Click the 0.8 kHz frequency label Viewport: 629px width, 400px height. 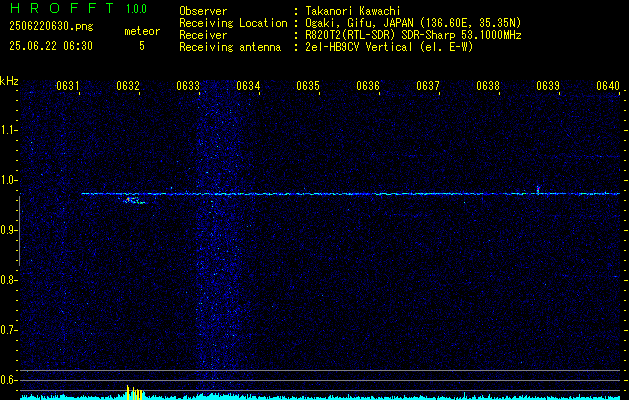8,280
